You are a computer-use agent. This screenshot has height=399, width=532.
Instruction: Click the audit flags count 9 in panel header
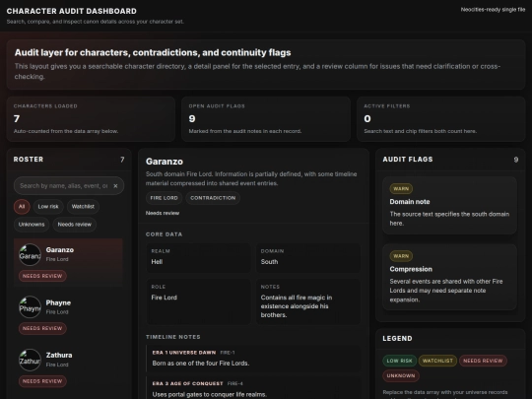(x=515, y=160)
